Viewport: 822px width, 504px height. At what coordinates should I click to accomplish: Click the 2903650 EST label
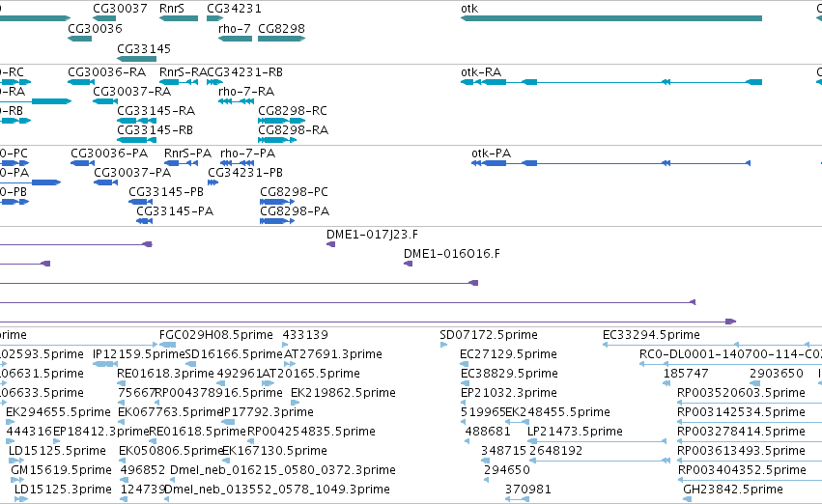point(777,374)
